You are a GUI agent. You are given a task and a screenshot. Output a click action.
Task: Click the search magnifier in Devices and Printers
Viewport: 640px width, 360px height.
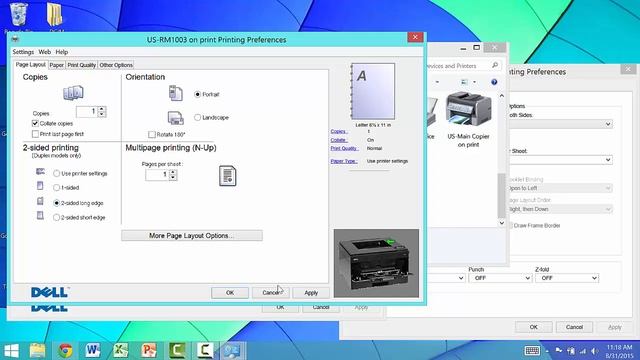(x=495, y=65)
